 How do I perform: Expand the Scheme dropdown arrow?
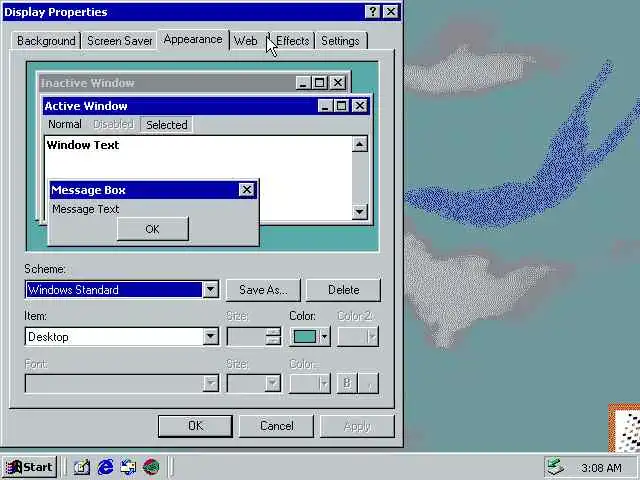[211, 289]
